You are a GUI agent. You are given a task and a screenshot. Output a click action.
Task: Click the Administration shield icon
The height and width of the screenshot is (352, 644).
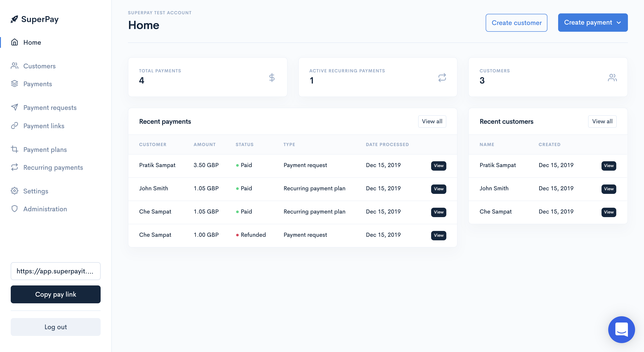click(x=14, y=209)
